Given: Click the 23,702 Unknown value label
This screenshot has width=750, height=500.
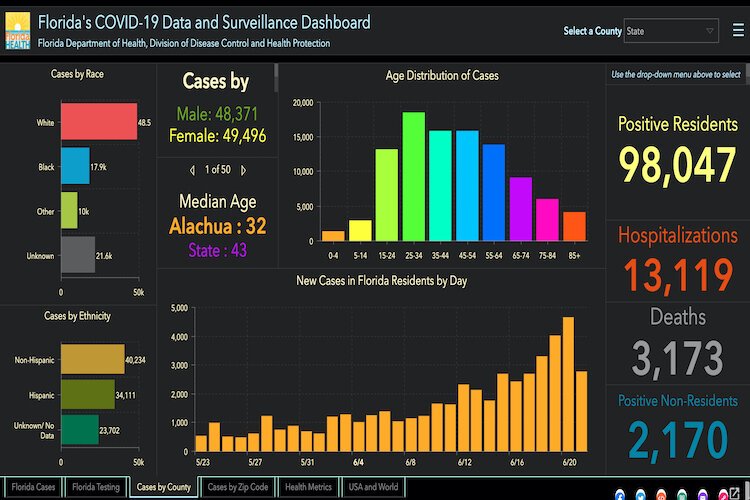Looking at the screenshot, I should click(x=110, y=431).
